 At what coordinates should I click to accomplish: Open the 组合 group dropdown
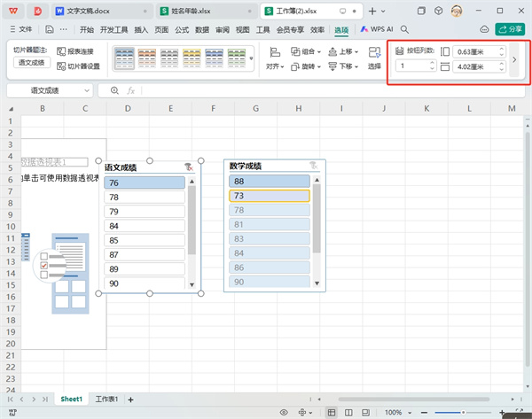pyautogui.click(x=306, y=51)
